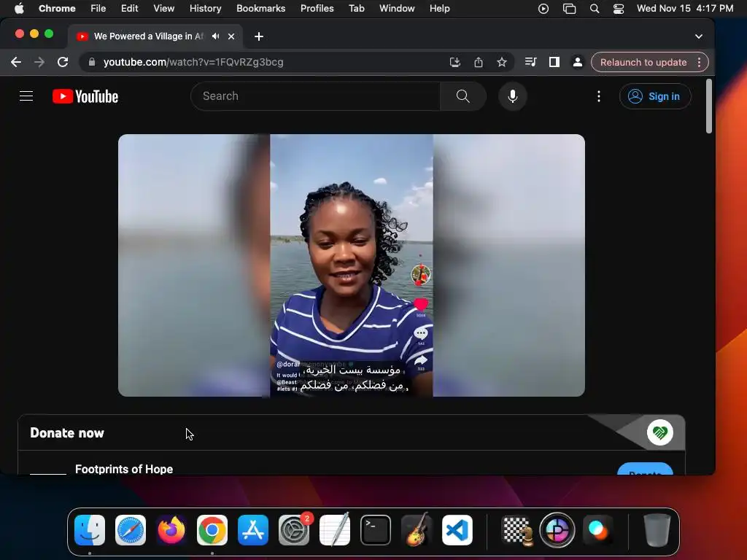
Task: Click the search magnifier button on YouTube
Action: (x=463, y=96)
